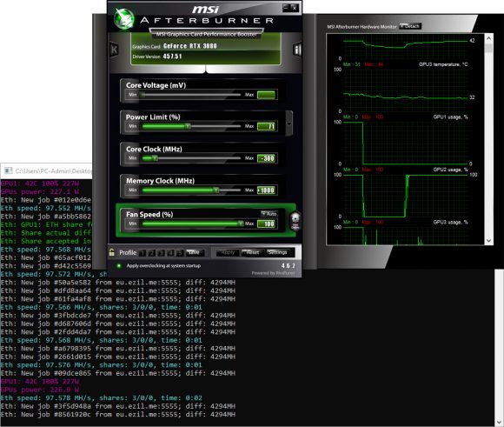Click the driver version 457.51 text
This screenshot has width=504, height=427.
click(x=172, y=57)
